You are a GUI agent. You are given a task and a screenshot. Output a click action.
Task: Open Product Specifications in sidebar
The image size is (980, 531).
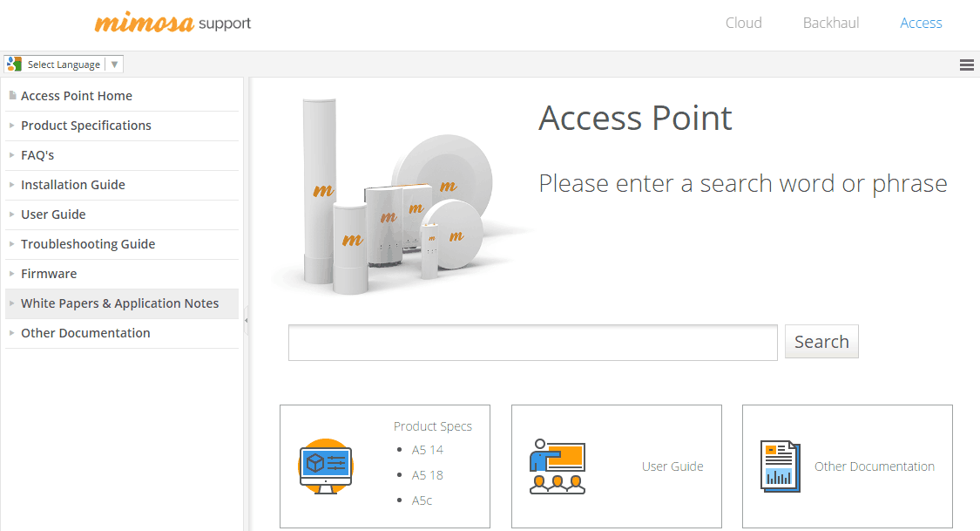point(86,125)
